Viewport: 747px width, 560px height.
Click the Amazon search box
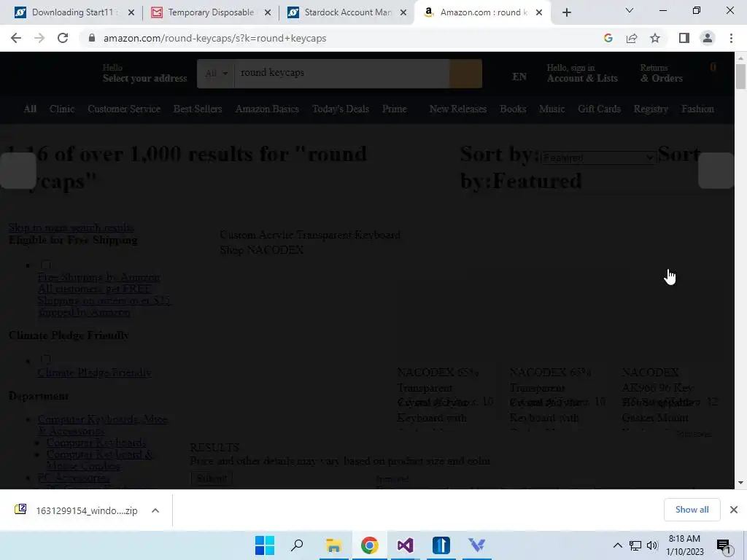point(341,74)
